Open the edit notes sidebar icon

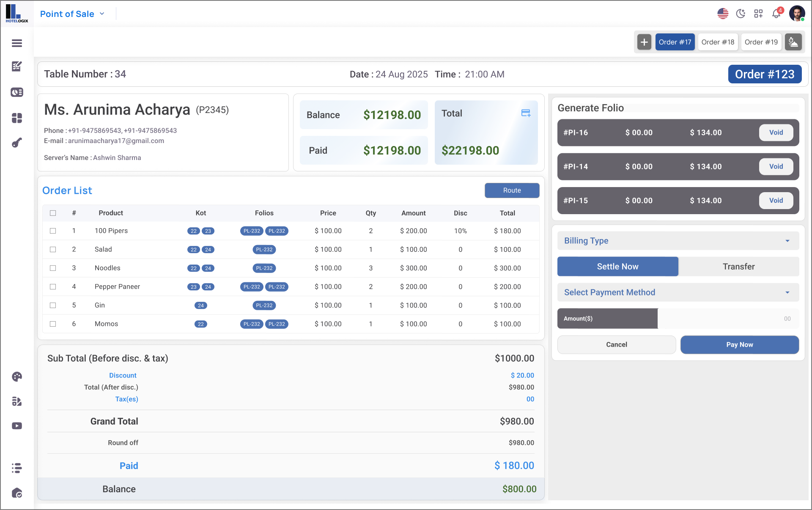tap(17, 66)
